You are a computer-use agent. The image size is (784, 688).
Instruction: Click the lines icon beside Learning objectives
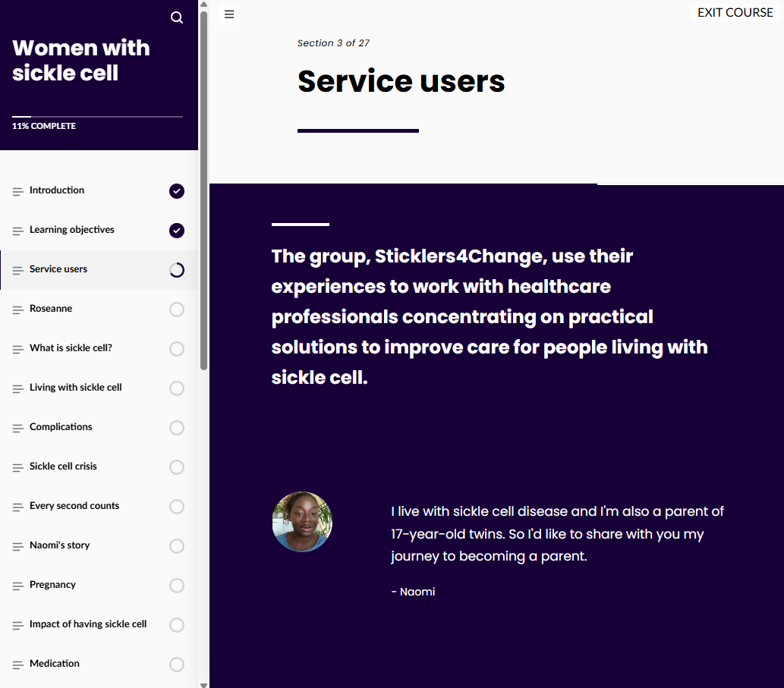click(18, 231)
